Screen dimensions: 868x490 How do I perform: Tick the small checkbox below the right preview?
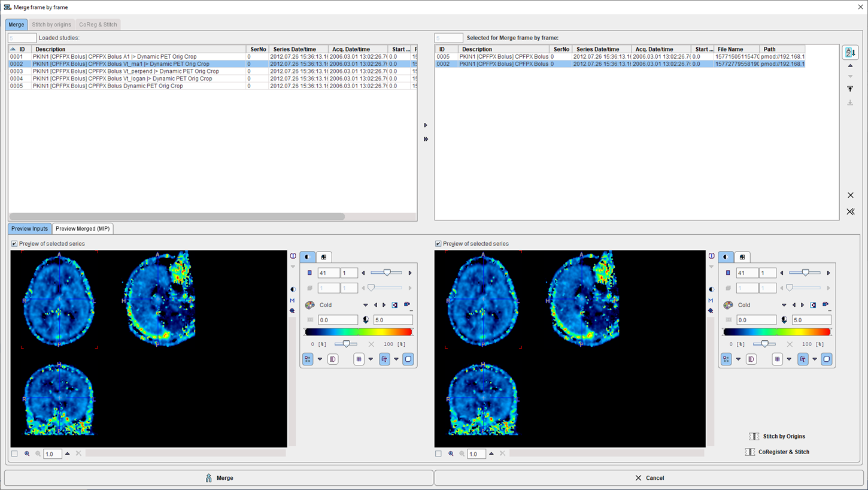click(438, 454)
